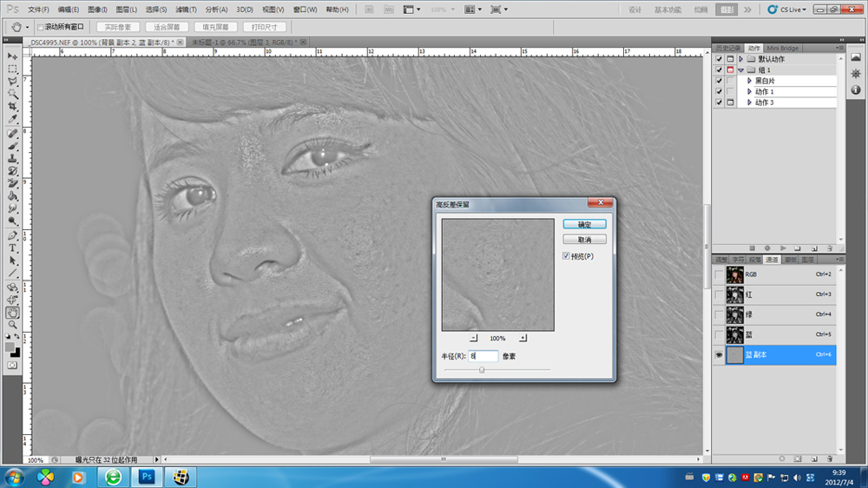Image resolution: width=868 pixels, height=488 pixels.
Task: Switch to the 历史记录 history tab
Action: pyautogui.click(x=727, y=48)
